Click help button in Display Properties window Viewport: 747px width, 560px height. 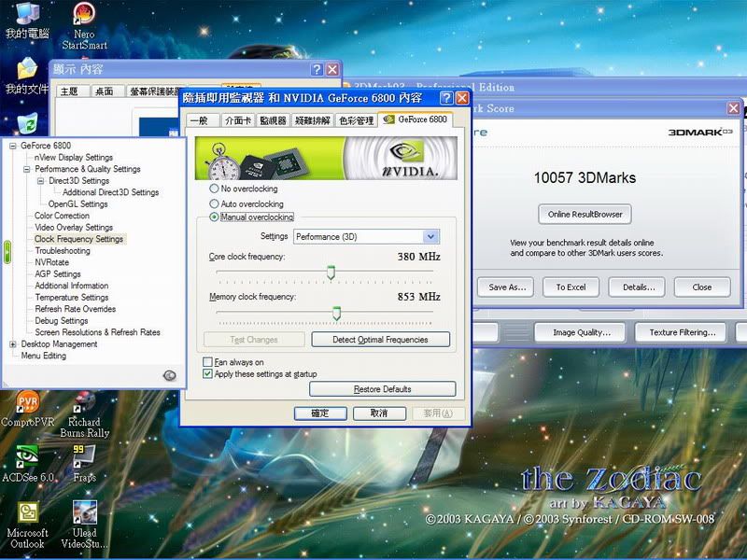[317, 69]
